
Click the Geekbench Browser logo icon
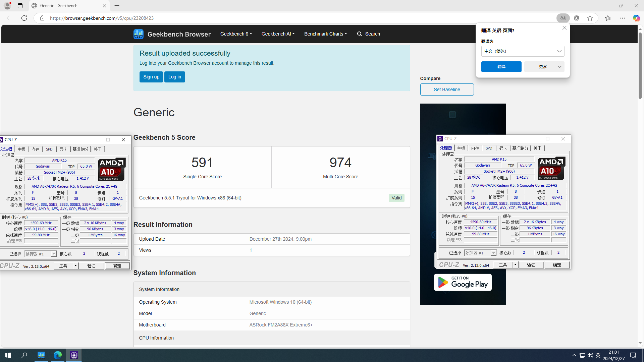coord(138,34)
